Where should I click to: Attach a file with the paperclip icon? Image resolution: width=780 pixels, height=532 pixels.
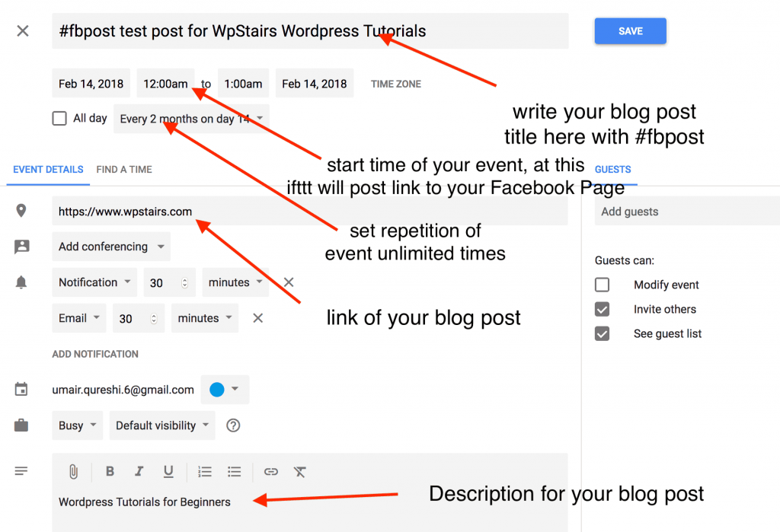coord(73,471)
